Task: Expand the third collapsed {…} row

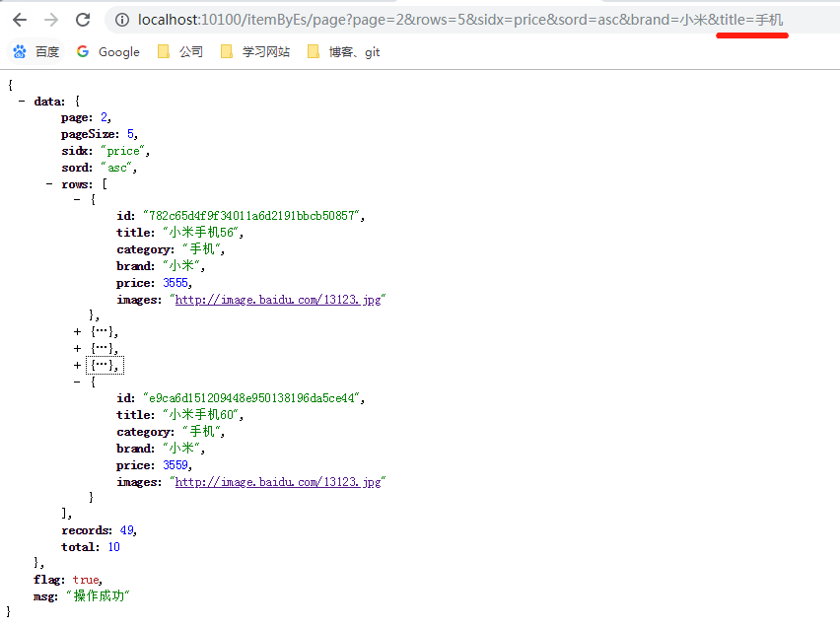Action: (x=77, y=365)
